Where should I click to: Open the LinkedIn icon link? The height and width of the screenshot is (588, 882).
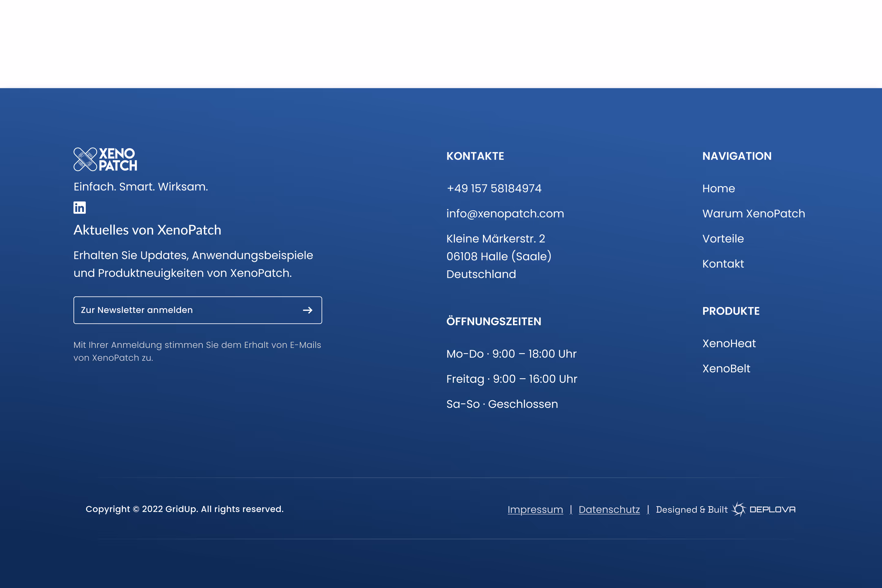(x=80, y=207)
